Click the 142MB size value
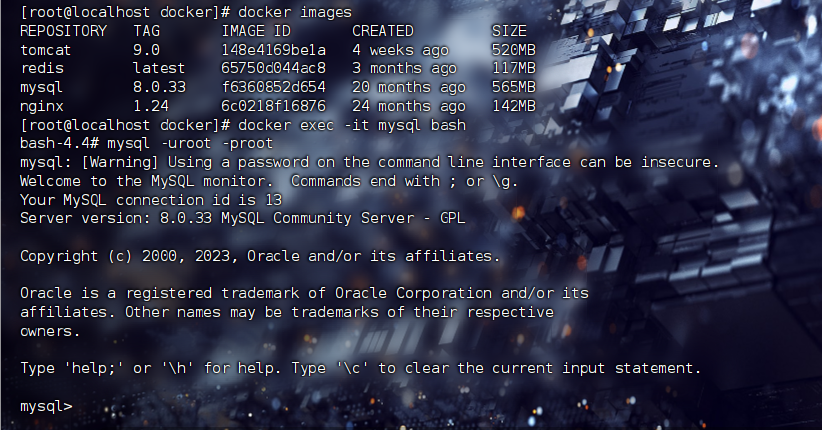 pyautogui.click(x=514, y=106)
